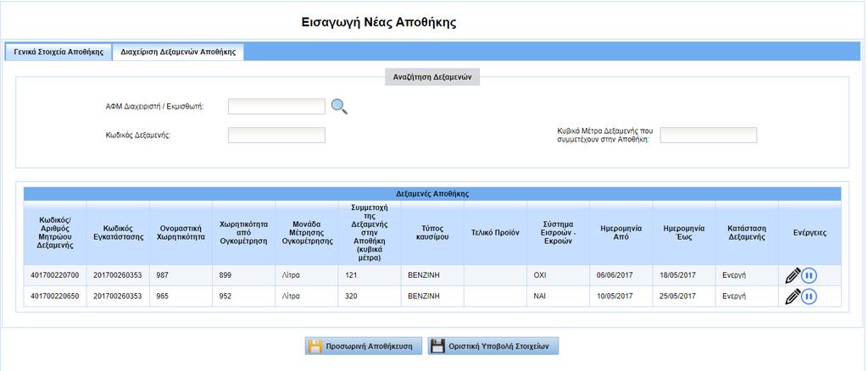868x371 pixels.
Task: Open the Διαχείριση Δεξαμενών Αποθήκης tab
Action: [x=178, y=52]
